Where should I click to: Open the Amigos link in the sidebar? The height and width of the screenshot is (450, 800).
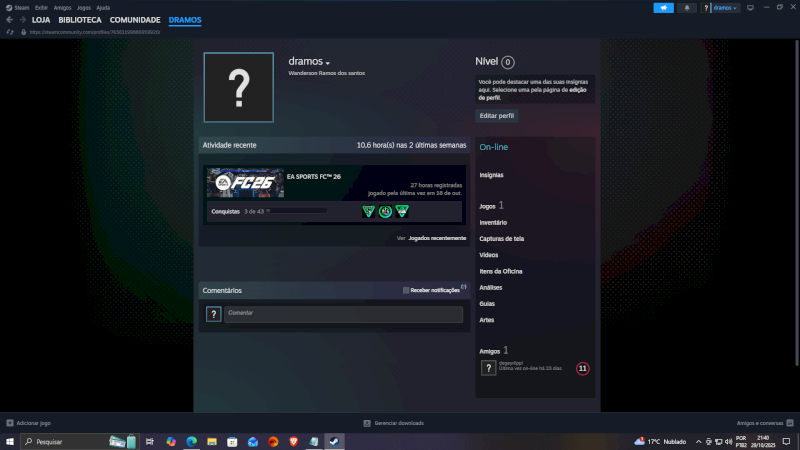(x=490, y=351)
